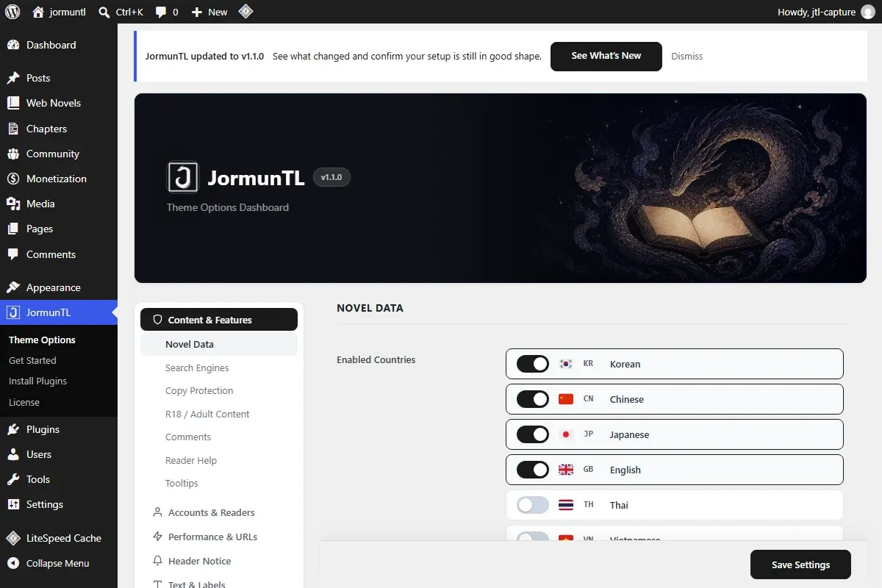Image resolution: width=882 pixels, height=588 pixels.
Task: Enable the Thai country toggle
Action: coord(533,505)
